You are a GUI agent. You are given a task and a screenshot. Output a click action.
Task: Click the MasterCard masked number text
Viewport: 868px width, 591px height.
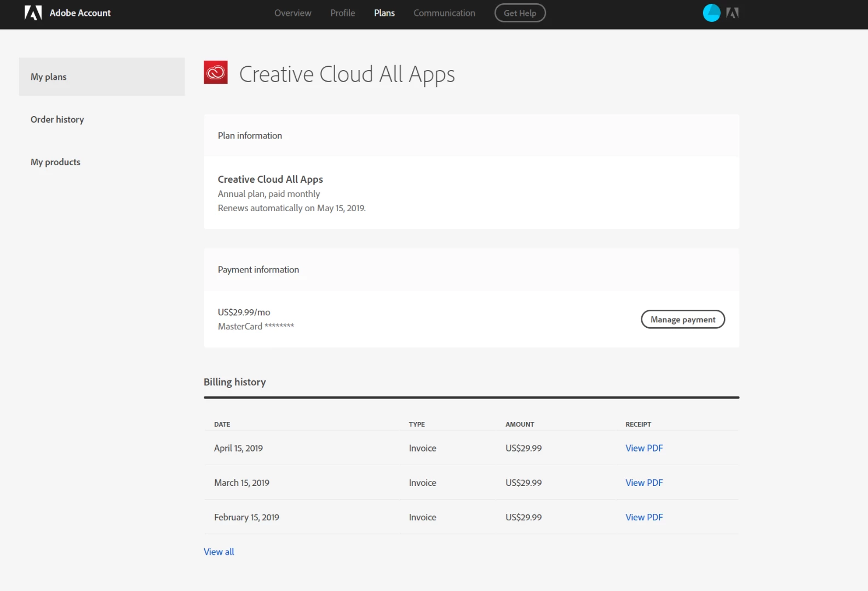[x=256, y=326]
